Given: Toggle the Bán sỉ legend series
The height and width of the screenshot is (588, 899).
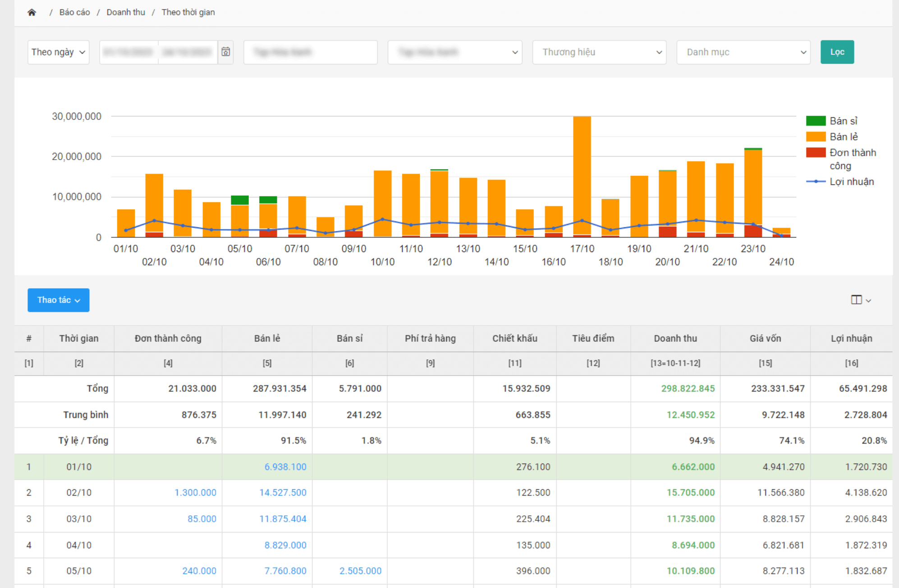Looking at the screenshot, I should (x=843, y=121).
